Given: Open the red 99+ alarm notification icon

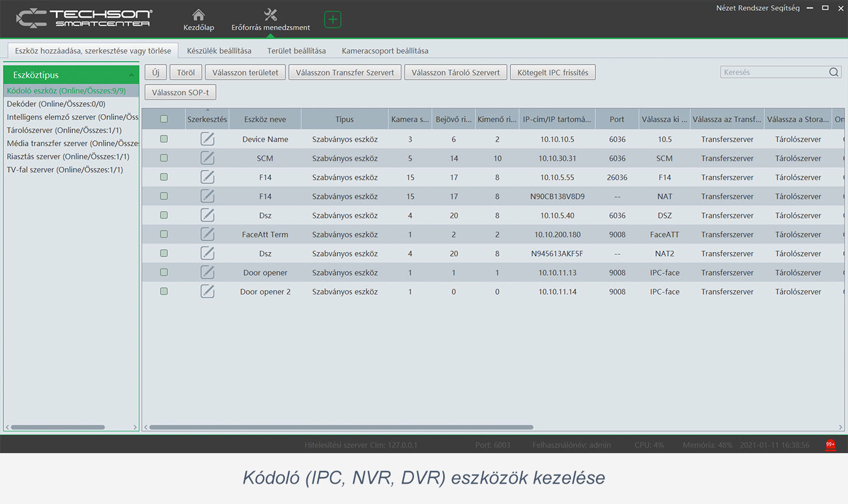Looking at the screenshot, I should pyautogui.click(x=830, y=445).
